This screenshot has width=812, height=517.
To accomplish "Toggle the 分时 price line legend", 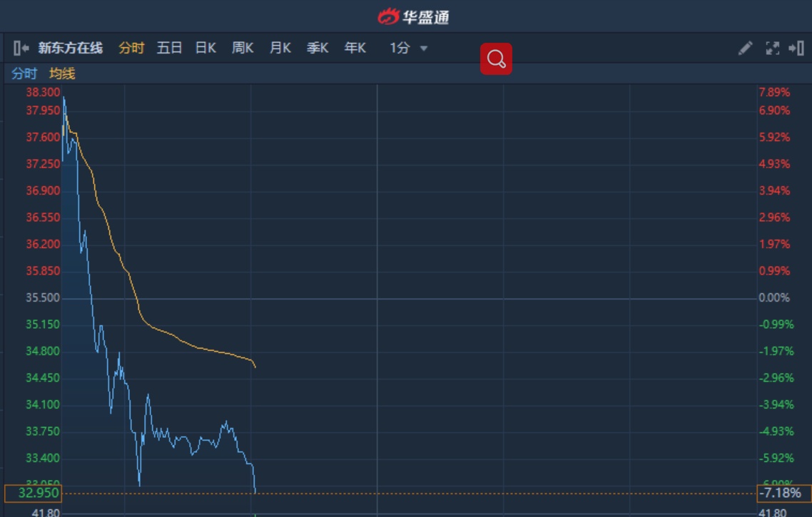I will click(x=24, y=73).
